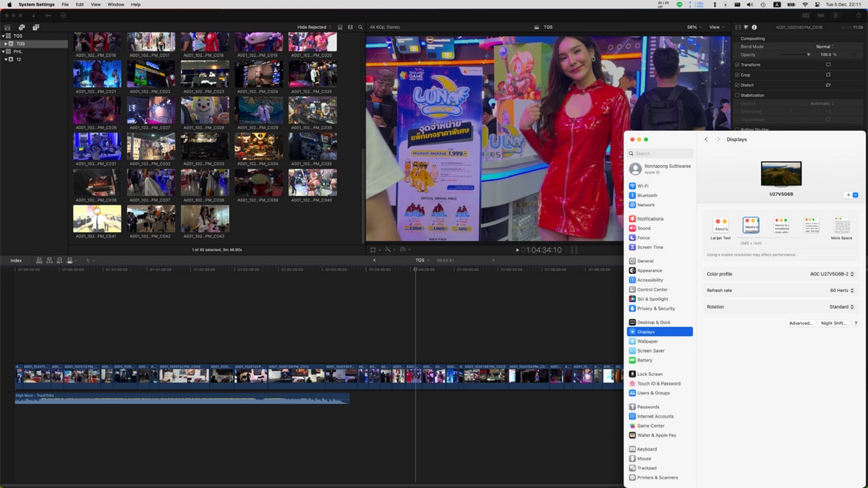This screenshot has width=868, height=488.
Task: Open the Refresh rate 60 Hertz dropdown
Action: (841, 291)
